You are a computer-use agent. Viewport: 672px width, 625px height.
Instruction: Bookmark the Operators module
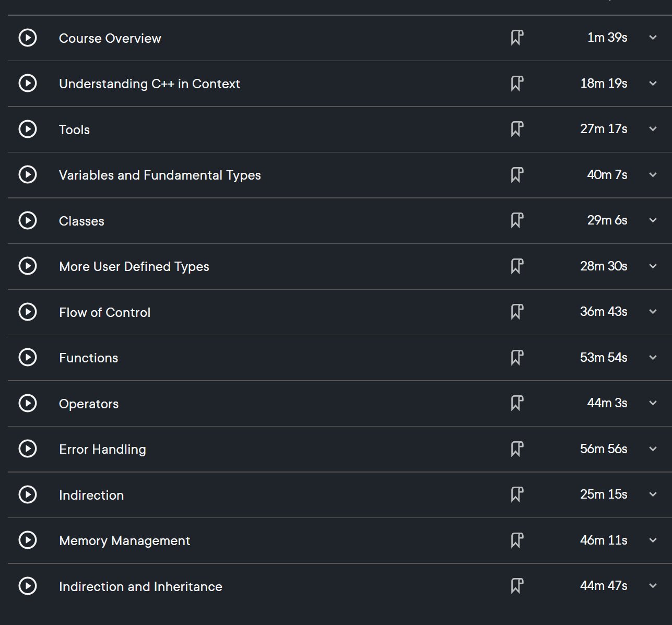(x=517, y=403)
